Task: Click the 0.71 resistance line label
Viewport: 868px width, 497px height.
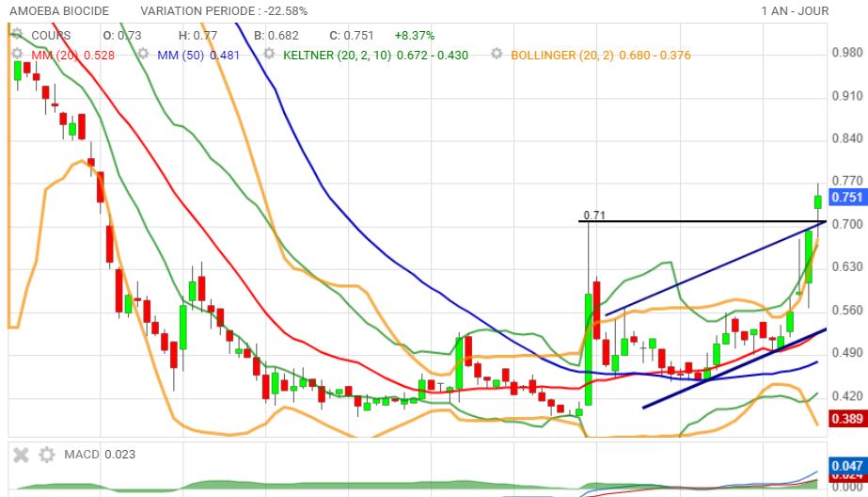Action: click(594, 215)
